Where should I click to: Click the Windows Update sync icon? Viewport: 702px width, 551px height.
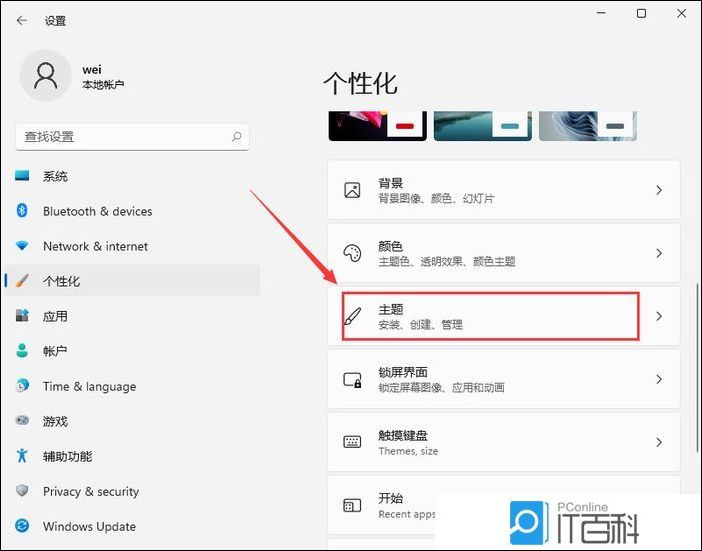(x=22, y=525)
